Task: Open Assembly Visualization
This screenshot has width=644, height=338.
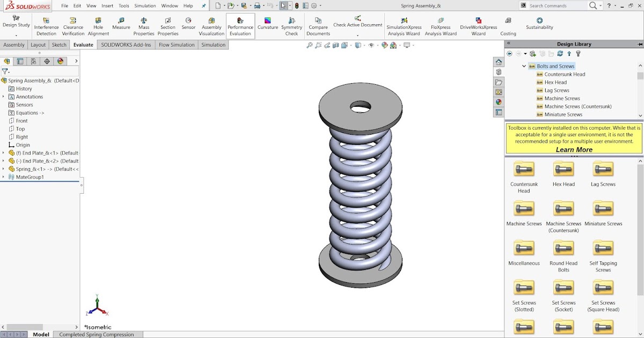Action: (211, 25)
